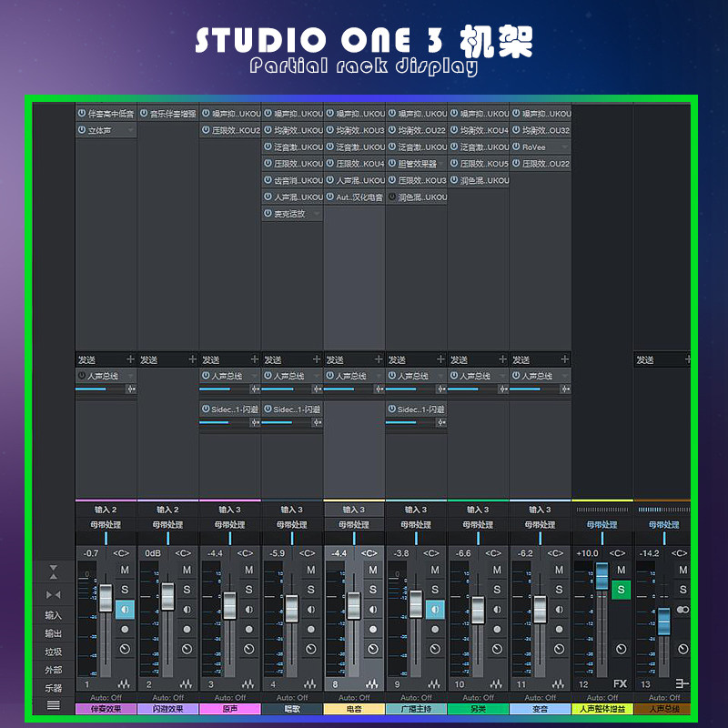The height and width of the screenshot is (728, 728).
Task: Toggle active solo on 人声整体增益 channel
Action: pyautogui.click(x=622, y=590)
